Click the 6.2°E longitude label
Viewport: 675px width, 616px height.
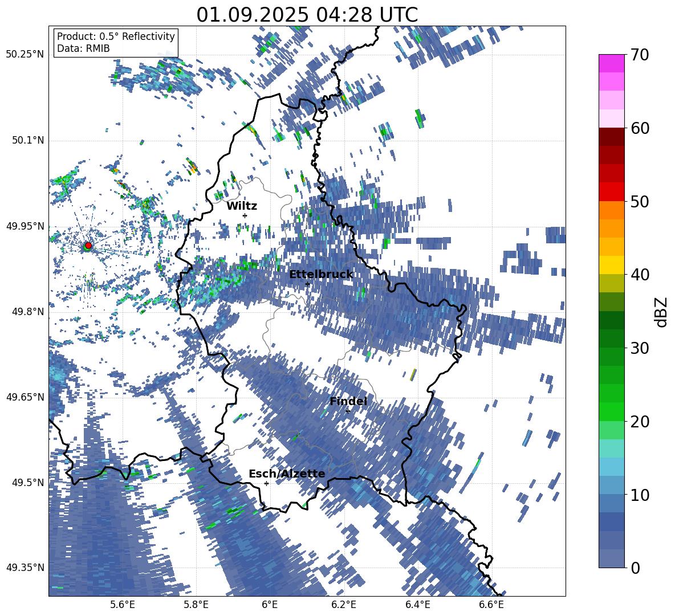pos(344,605)
